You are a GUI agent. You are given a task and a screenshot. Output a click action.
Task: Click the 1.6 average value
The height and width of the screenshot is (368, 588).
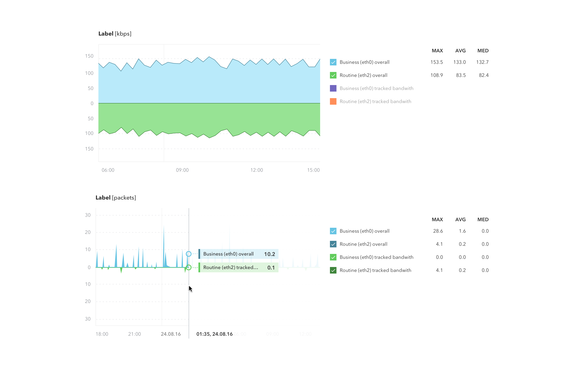[x=462, y=231]
